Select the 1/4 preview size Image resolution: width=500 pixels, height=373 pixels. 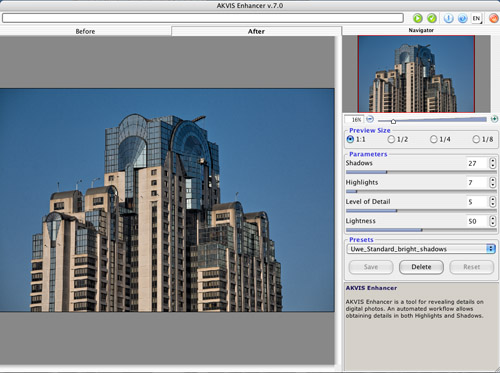440,139
